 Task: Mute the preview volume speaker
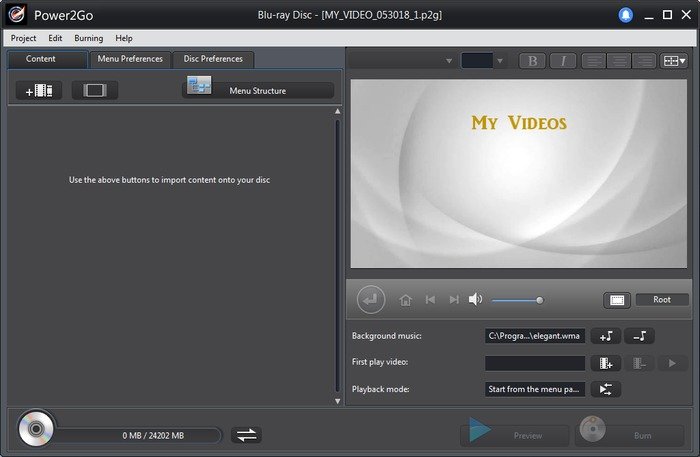(475, 299)
